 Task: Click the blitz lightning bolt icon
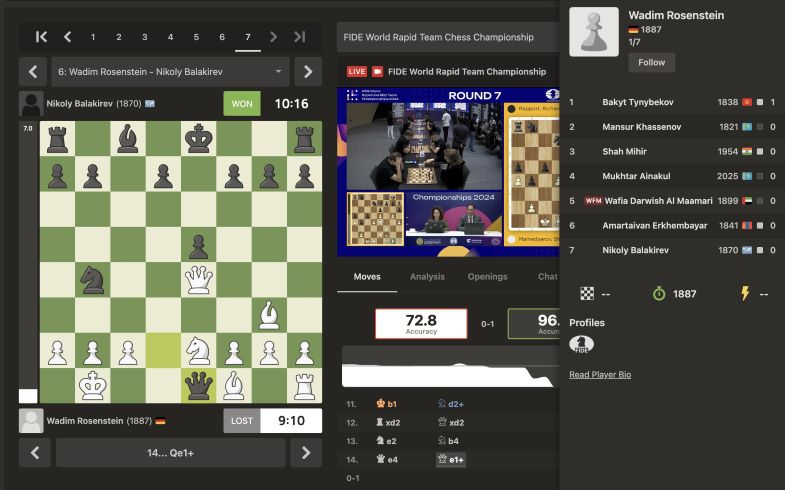point(743,294)
